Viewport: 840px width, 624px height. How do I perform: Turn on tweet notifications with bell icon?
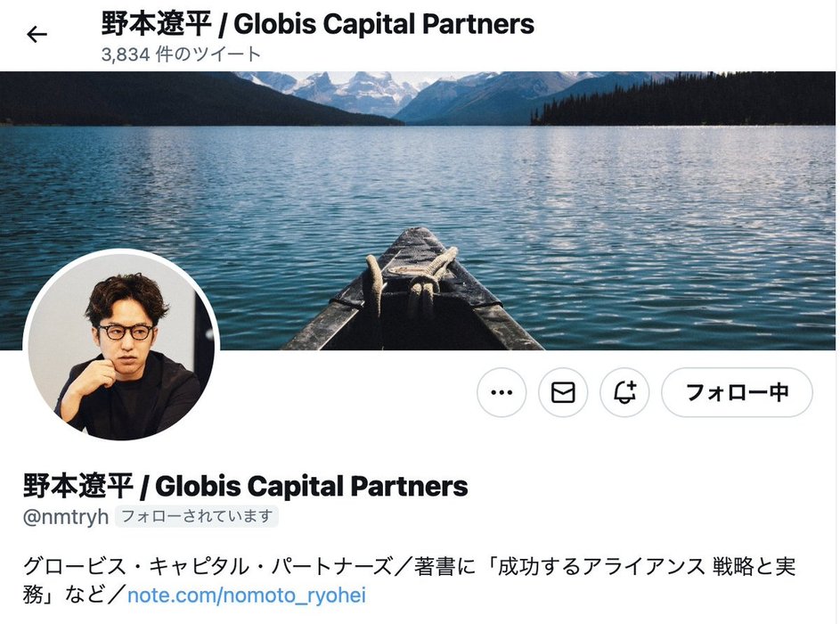[x=624, y=392]
